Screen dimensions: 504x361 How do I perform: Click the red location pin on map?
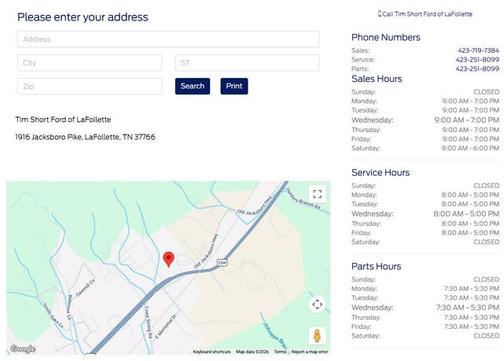169,259
